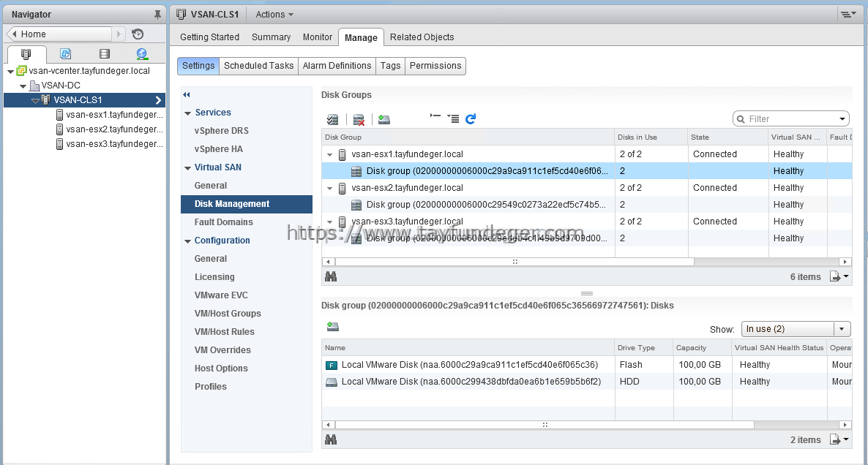Refresh the Disk Groups list
Image resolution: width=868 pixels, height=465 pixels.
click(471, 119)
